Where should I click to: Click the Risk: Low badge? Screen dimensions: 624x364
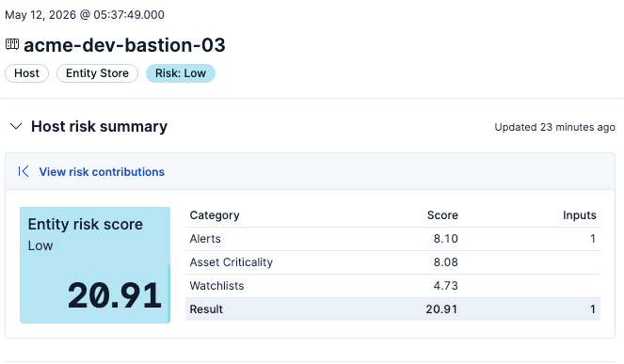[181, 73]
